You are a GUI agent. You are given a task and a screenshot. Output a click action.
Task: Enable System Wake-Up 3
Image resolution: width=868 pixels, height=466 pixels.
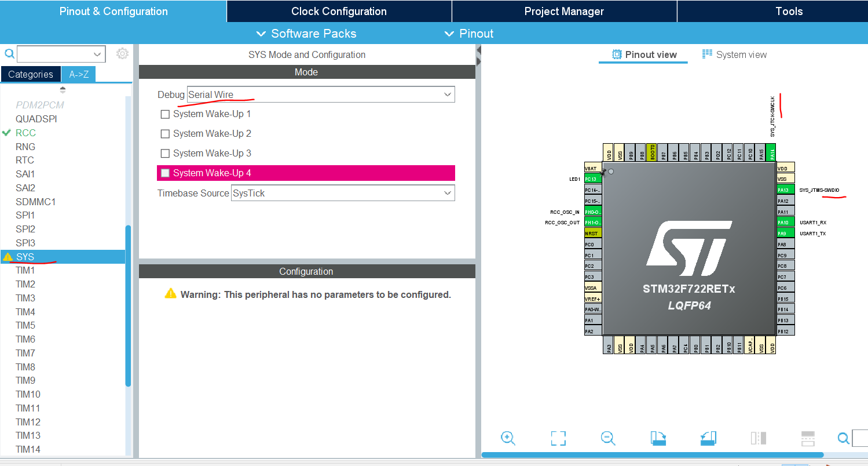tap(164, 153)
